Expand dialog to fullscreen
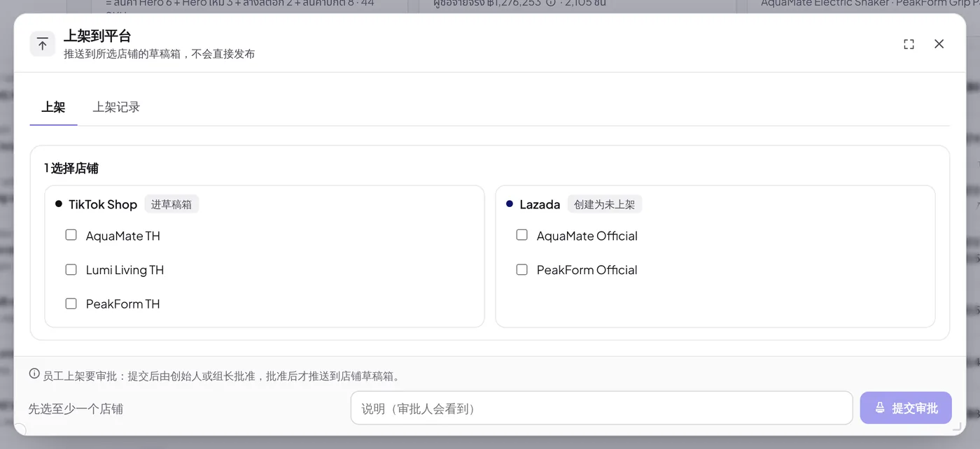Screen dimensions: 980x449 pyautogui.click(x=909, y=44)
